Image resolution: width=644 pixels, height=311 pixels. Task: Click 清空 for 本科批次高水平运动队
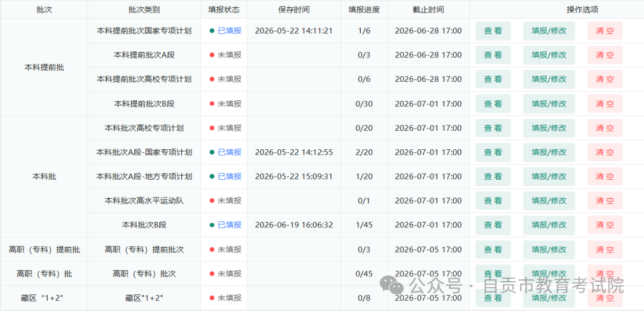[605, 201]
